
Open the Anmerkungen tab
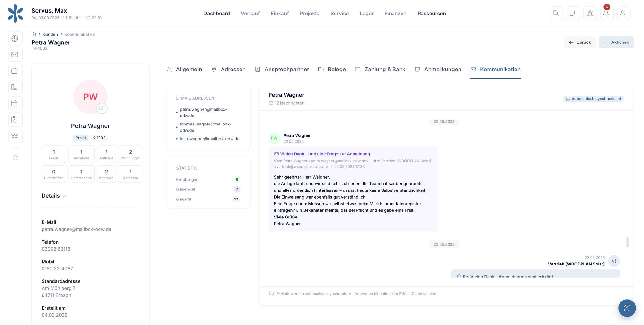click(438, 70)
